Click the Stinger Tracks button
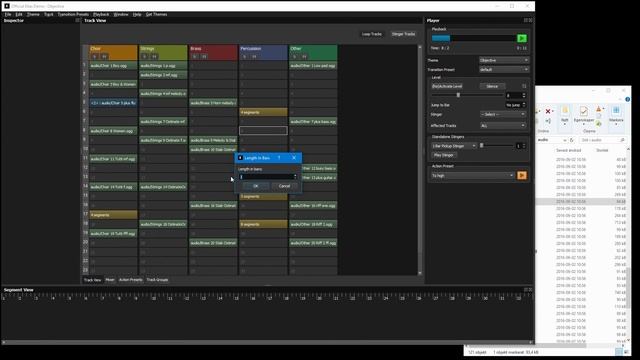 pos(403,34)
